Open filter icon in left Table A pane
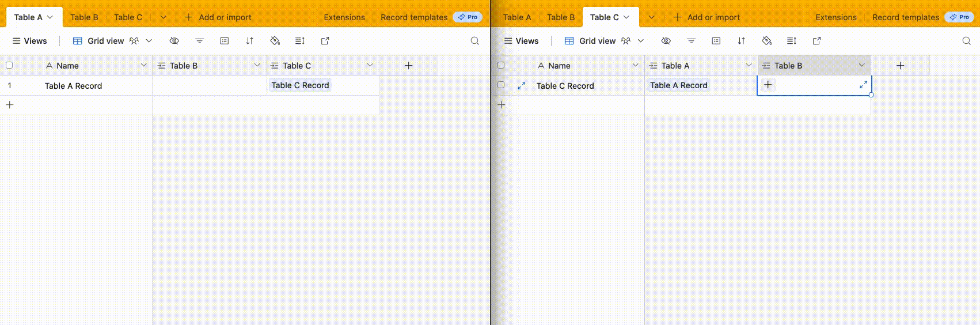980x325 pixels. [199, 41]
